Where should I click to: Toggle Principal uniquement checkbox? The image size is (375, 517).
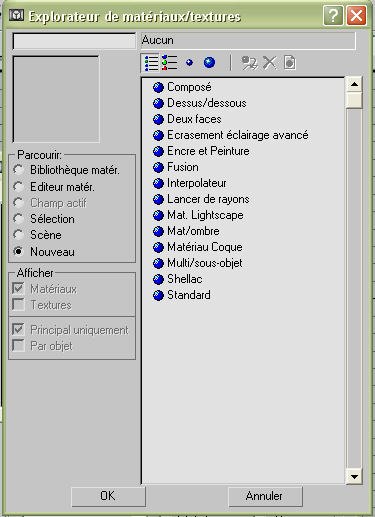point(18,330)
